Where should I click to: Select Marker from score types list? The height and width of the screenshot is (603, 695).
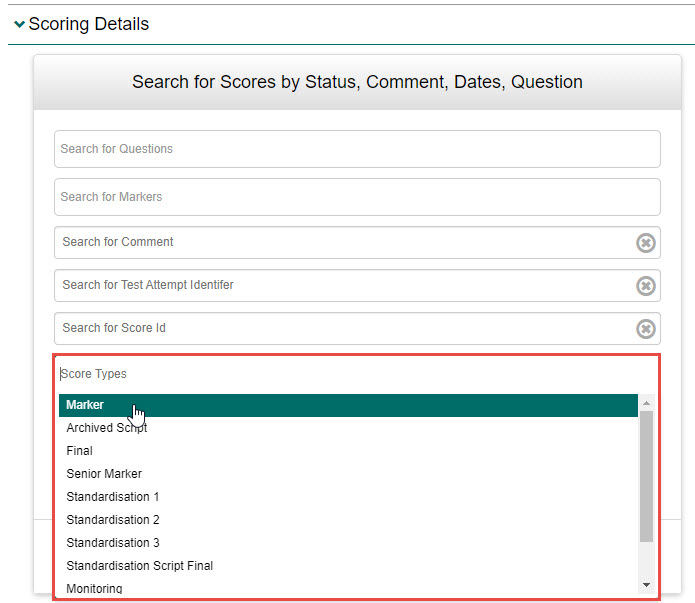85,405
